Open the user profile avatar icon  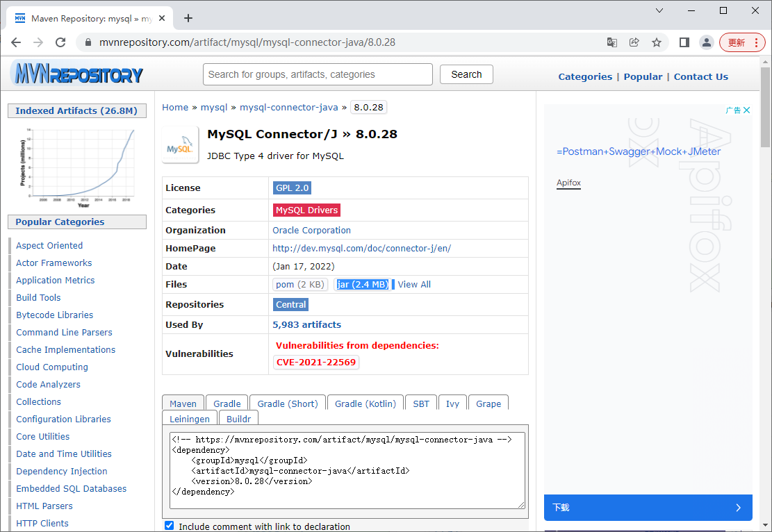tap(707, 42)
